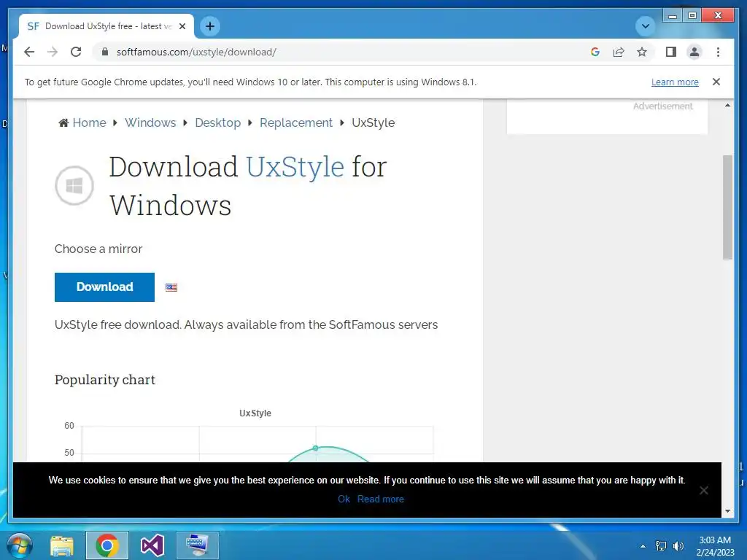Open network status tray icon
The height and width of the screenshot is (560, 747).
point(661,546)
